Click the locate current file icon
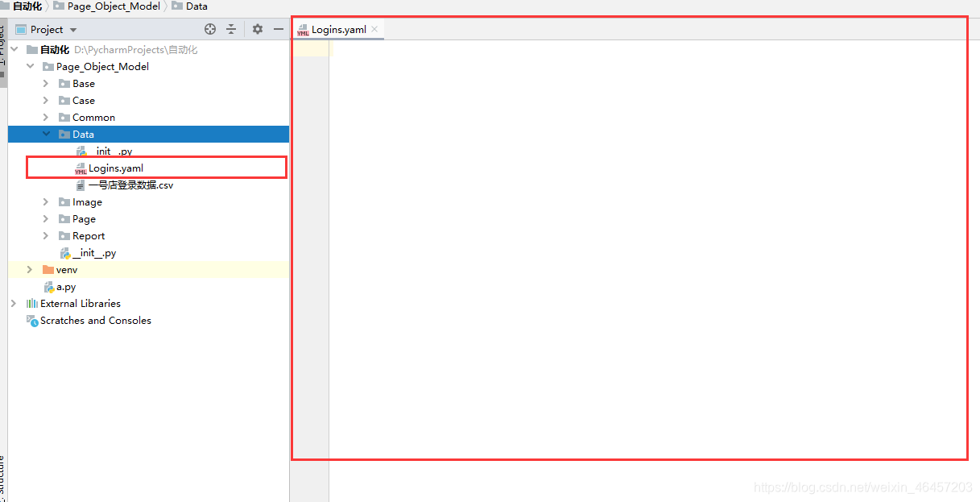Viewport: 980px width, 502px height. 210,29
